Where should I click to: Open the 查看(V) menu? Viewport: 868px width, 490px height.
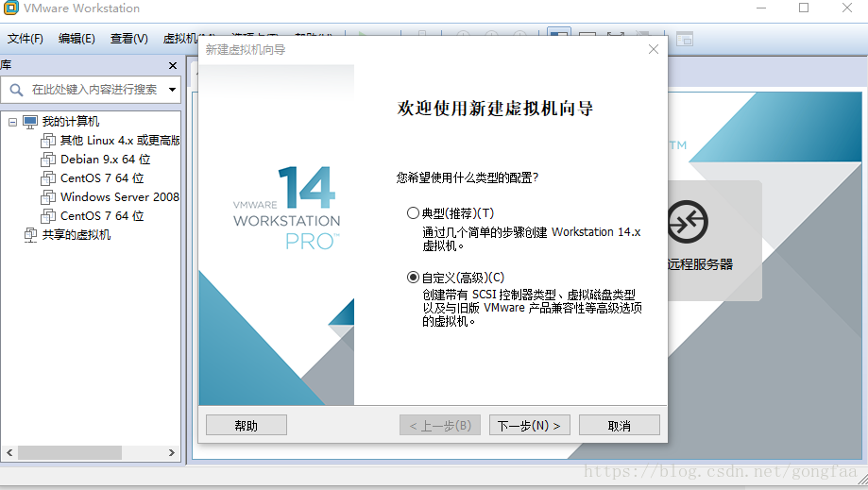(x=129, y=39)
